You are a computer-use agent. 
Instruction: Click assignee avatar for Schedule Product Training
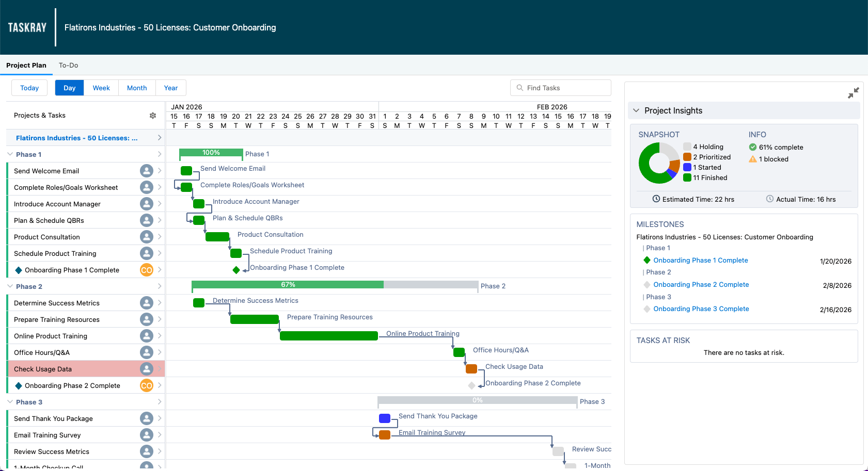[147, 253]
